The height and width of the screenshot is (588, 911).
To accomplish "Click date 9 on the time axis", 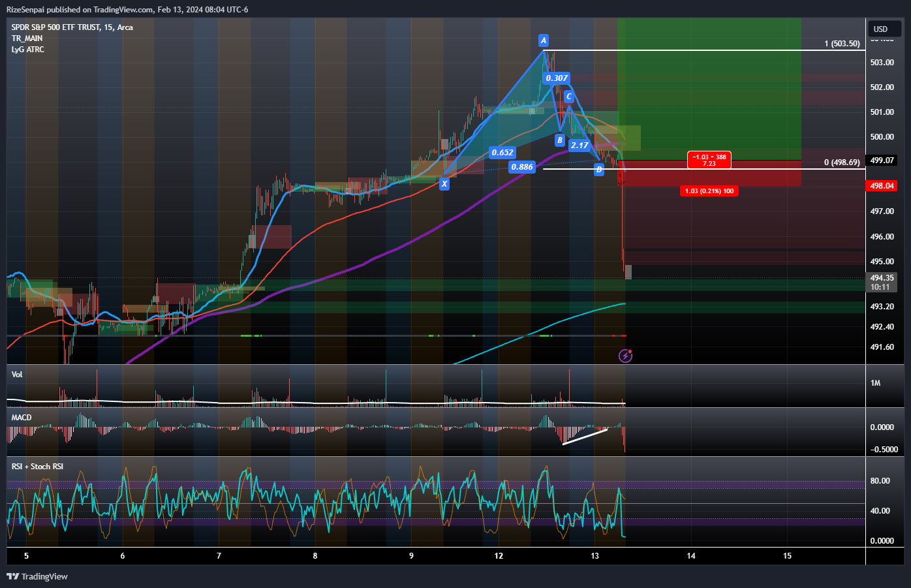I will click(411, 556).
